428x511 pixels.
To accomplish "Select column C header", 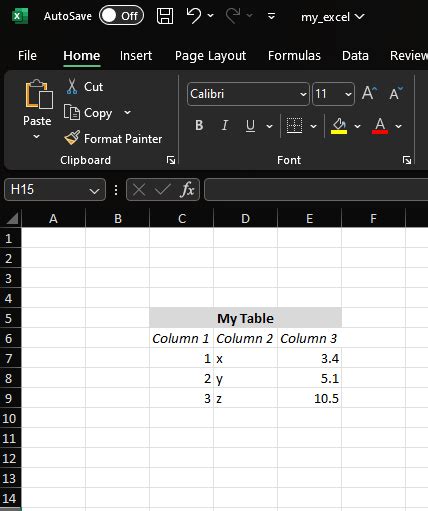I will (x=182, y=219).
